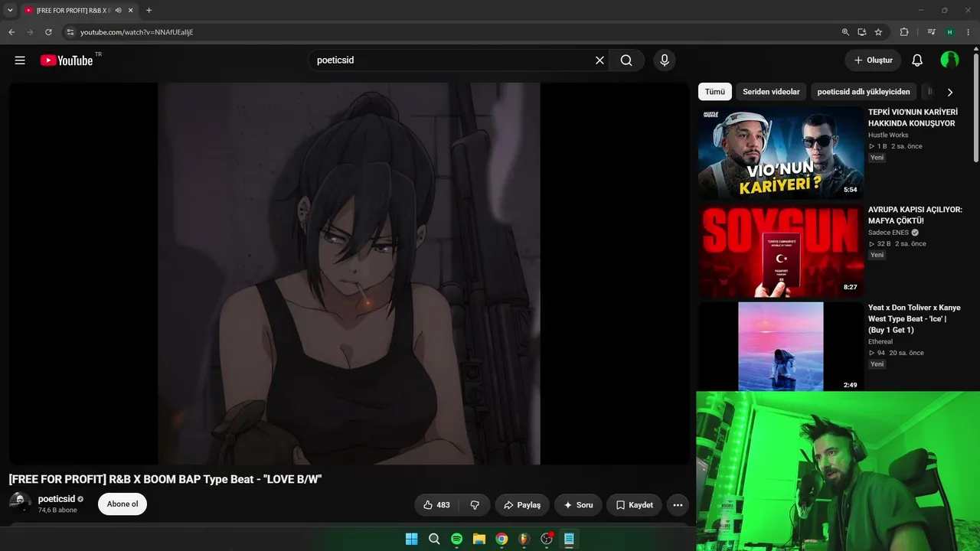
Task: Open the Chrome three-dot menu
Action: tap(969, 32)
